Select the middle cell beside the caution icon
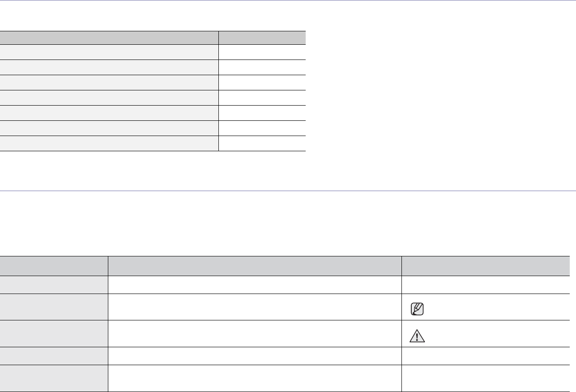 pos(255,334)
